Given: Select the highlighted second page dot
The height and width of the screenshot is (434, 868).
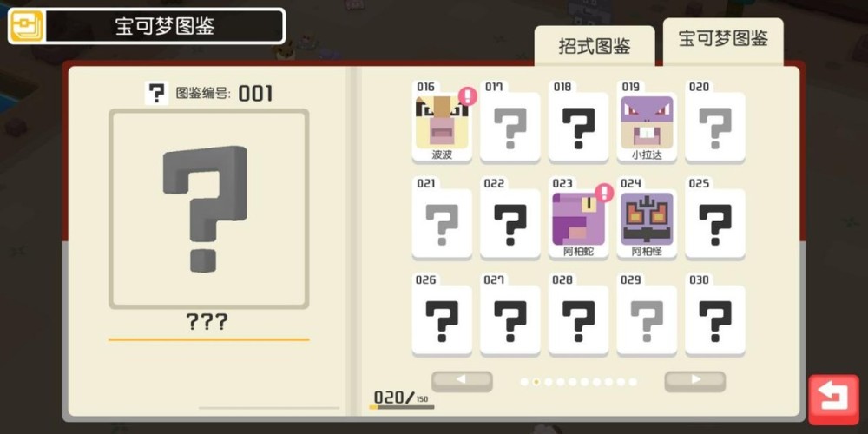Looking at the screenshot, I should point(536,382).
